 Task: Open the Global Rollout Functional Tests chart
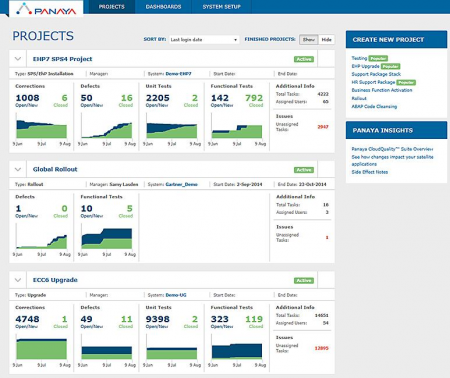click(107, 237)
